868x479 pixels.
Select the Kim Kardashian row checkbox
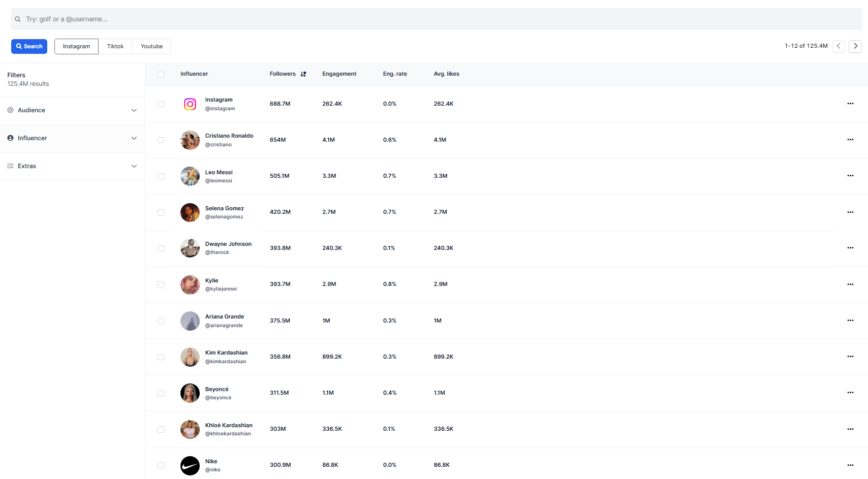[x=161, y=357]
